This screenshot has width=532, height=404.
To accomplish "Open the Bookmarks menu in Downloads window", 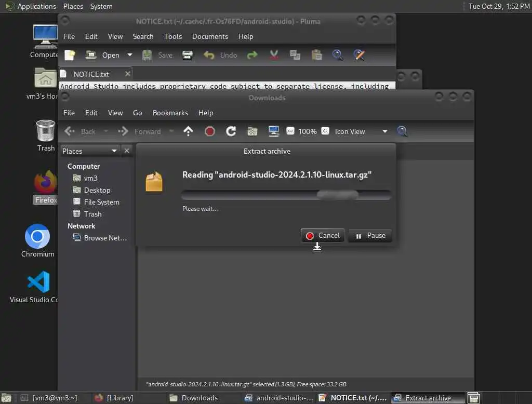I will tap(170, 113).
